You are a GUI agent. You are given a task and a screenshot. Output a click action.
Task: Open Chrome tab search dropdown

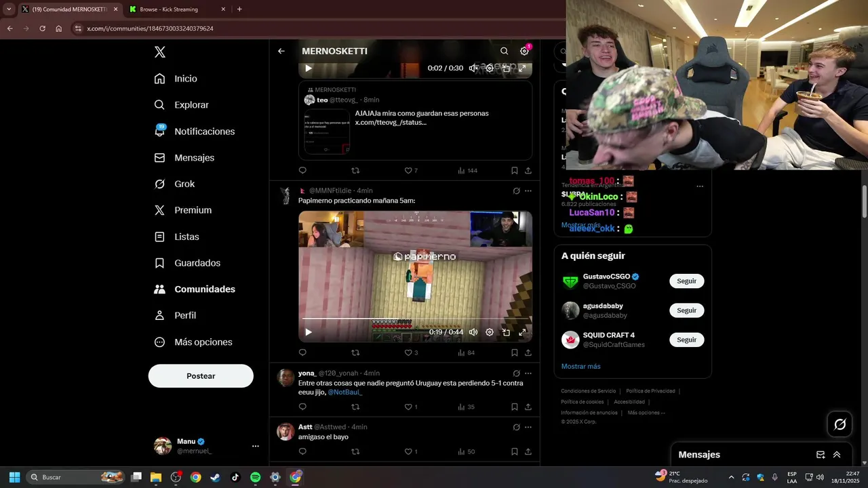click(9, 9)
